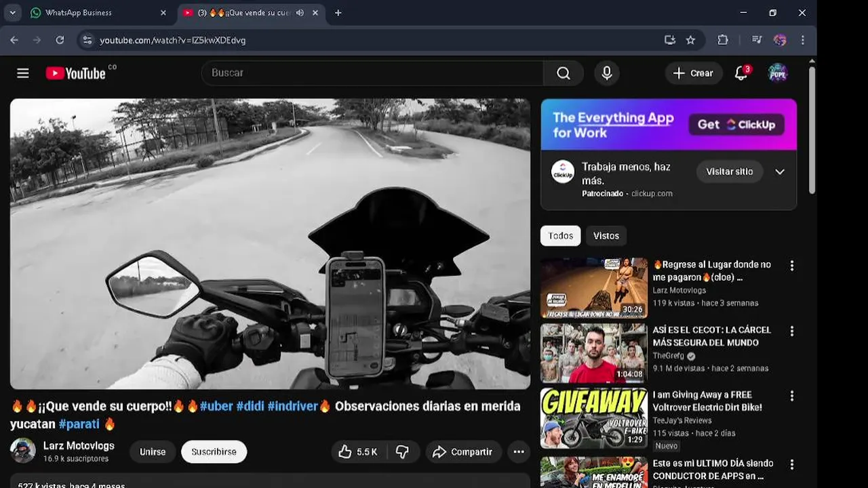The width and height of the screenshot is (868, 488).
Task: Open 'I am Giving Away a FREE' title
Action: 707,401
